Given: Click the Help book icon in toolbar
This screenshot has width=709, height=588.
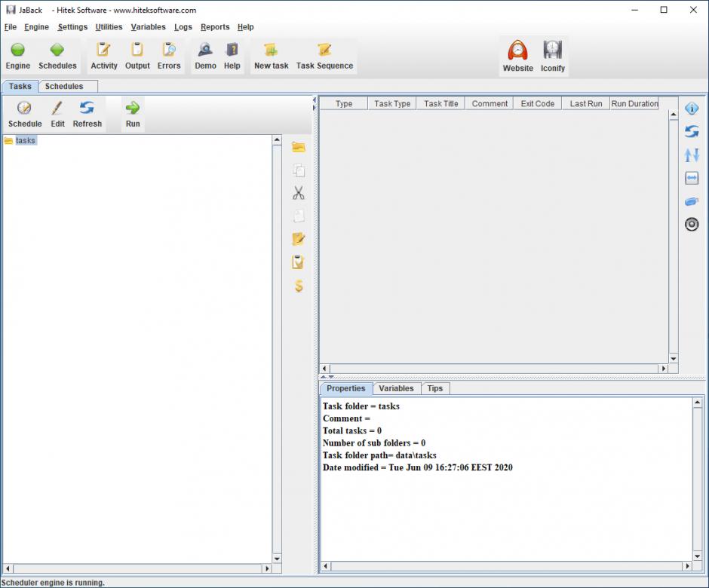Looking at the screenshot, I should pyautogui.click(x=232, y=50).
